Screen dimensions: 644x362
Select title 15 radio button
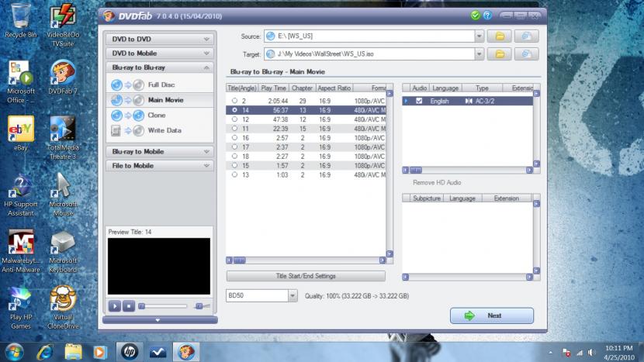point(234,165)
